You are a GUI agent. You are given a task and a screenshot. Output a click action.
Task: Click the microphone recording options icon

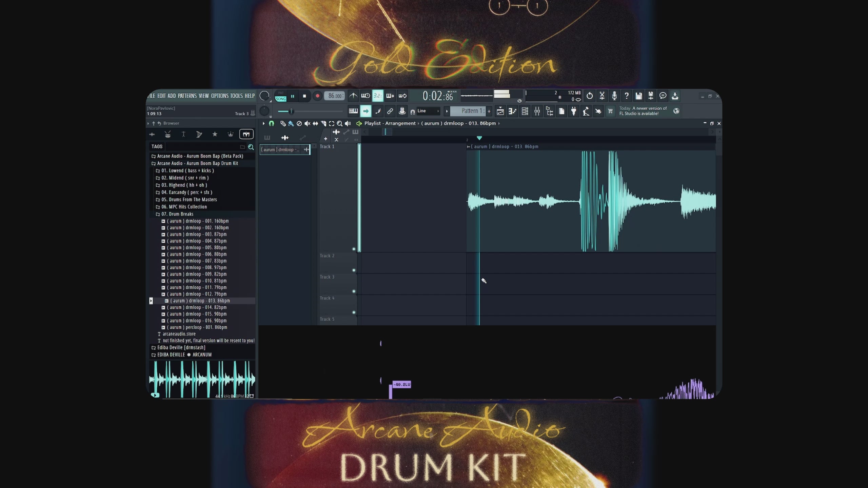[614, 96]
